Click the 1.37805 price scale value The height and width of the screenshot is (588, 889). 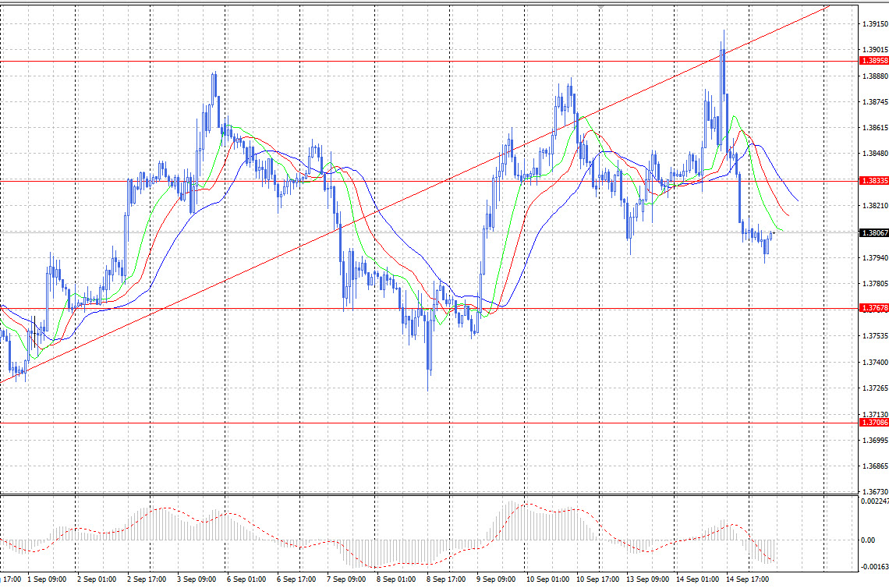pos(875,284)
